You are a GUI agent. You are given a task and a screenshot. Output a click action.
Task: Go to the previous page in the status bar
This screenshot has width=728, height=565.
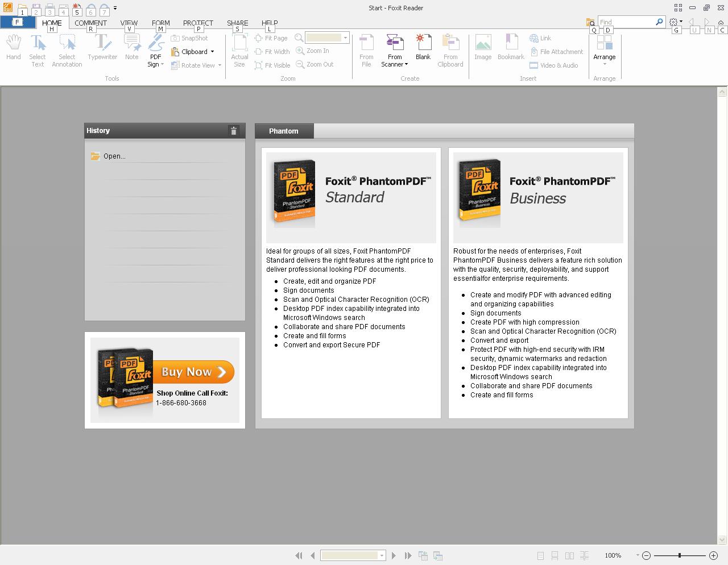(x=312, y=555)
